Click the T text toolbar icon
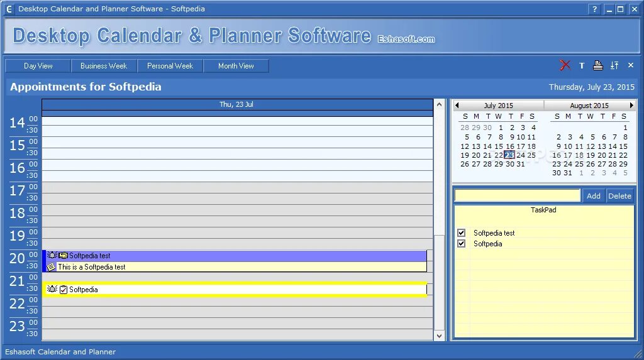The width and height of the screenshot is (644, 360). 582,66
